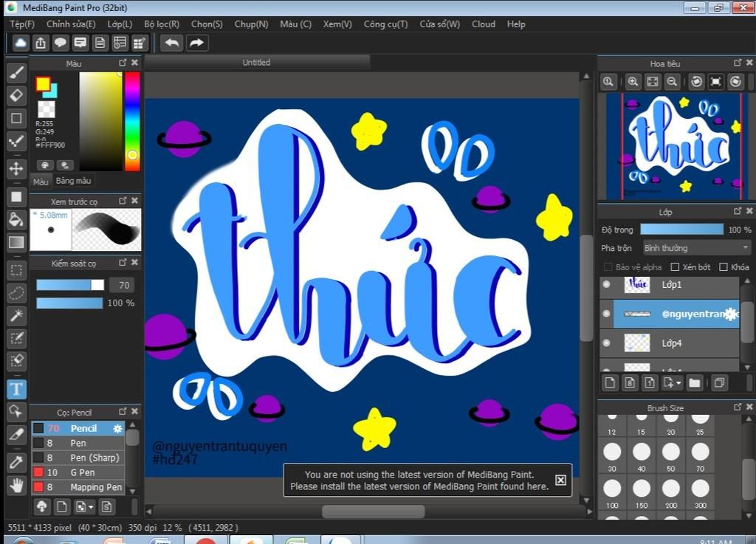Select the Magic Wand tool
Image resolution: width=756 pixels, height=544 pixels.
tap(16, 315)
